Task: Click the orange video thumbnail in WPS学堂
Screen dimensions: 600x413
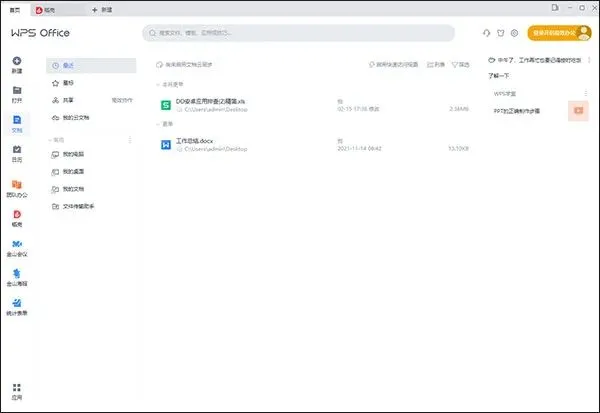Action: click(x=578, y=111)
